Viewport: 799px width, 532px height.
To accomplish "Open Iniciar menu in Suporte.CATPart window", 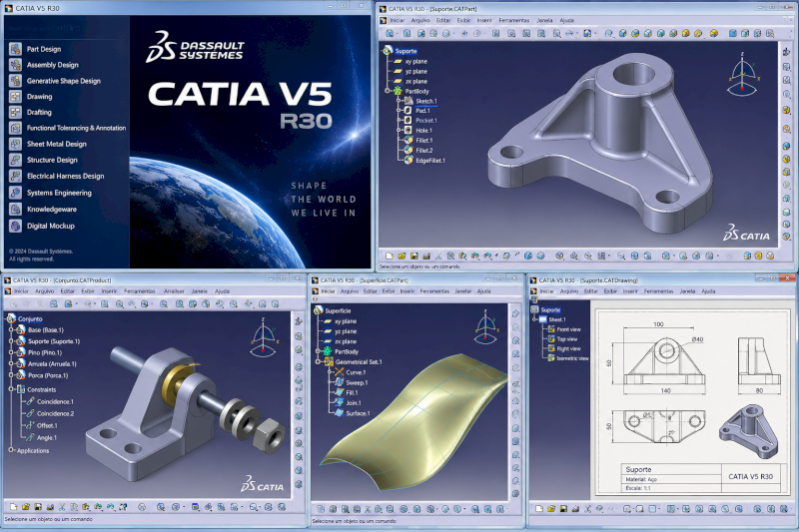I will click(x=397, y=20).
